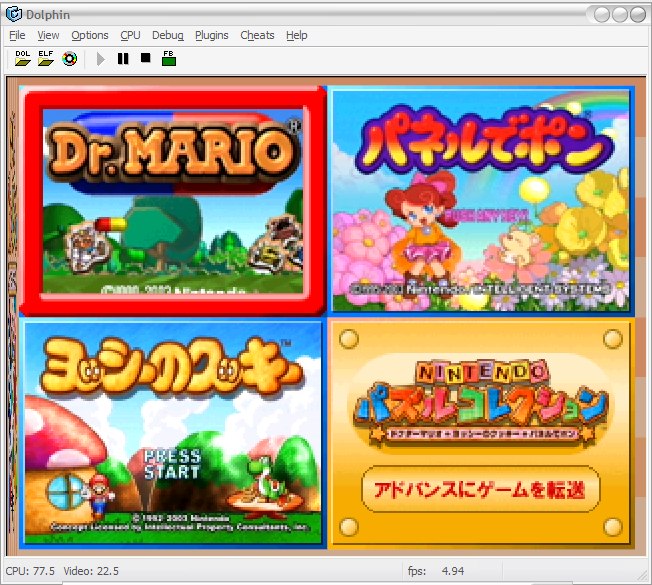Image resolution: width=652 pixels, height=585 pixels.
Task: Minimize the Dolphin window
Action: pyautogui.click(x=602, y=15)
